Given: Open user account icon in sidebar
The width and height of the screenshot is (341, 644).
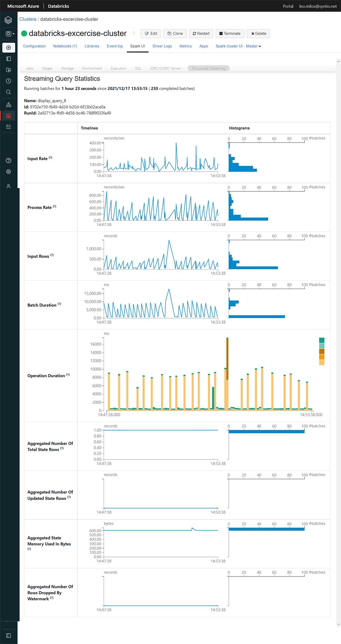Looking at the screenshot, I should (x=9, y=186).
